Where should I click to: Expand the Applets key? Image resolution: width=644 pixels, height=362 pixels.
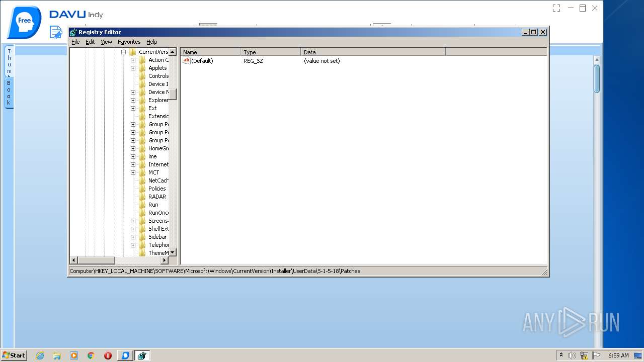(x=133, y=68)
